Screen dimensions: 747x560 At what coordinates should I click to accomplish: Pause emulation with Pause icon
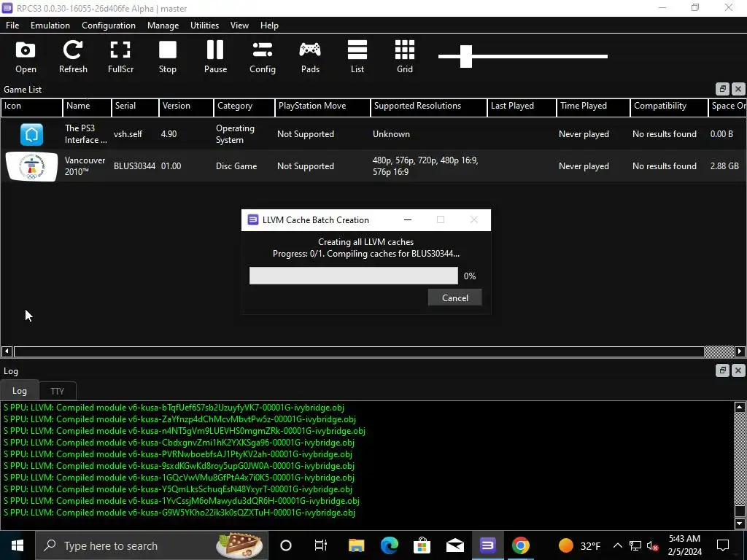(x=215, y=57)
